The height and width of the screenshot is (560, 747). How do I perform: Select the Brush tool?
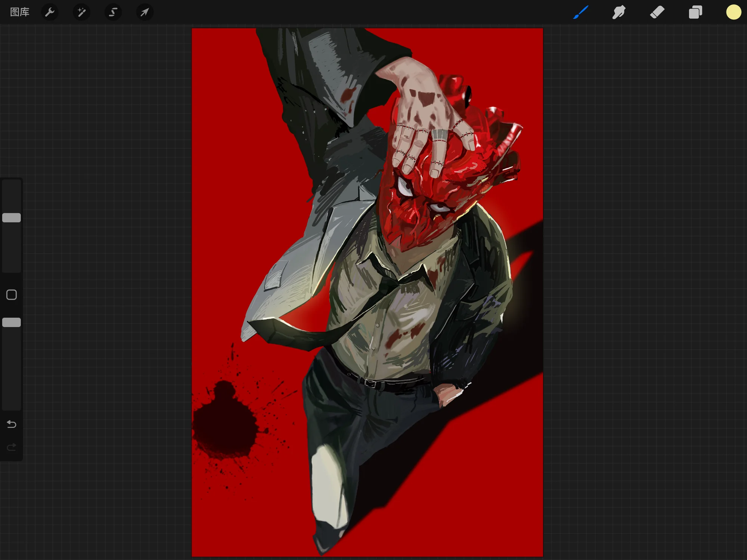581,12
